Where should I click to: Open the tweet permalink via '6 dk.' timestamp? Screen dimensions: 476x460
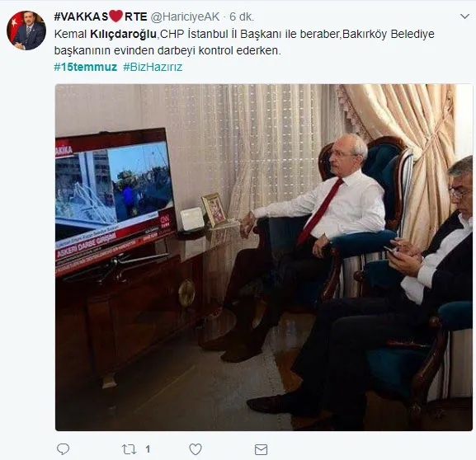(x=242, y=16)
